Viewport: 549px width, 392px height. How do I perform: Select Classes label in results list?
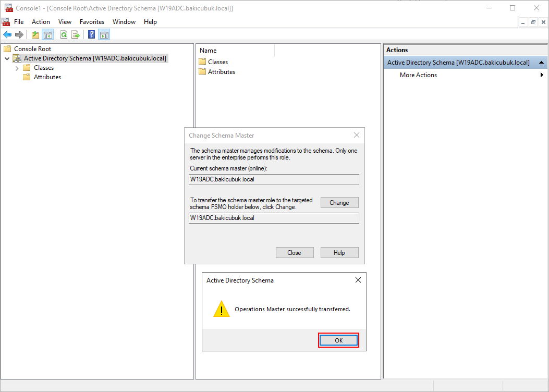(218, 62)
